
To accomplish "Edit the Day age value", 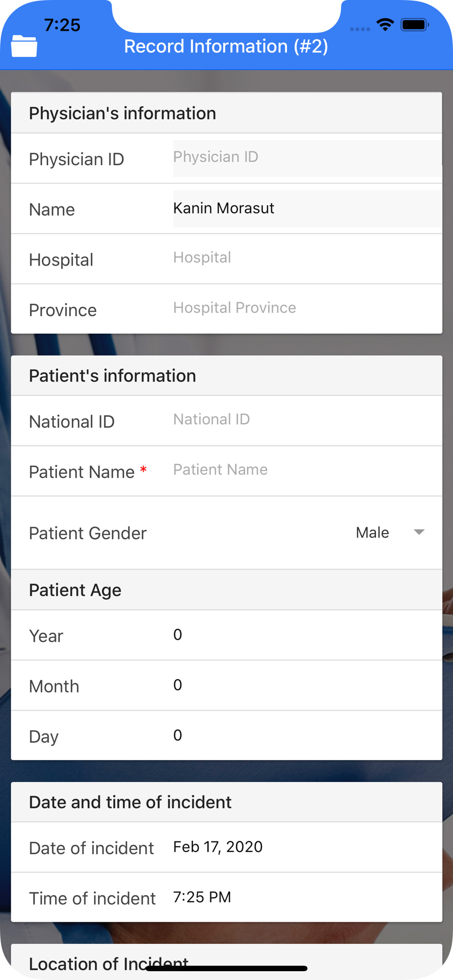I will tap(307, 735).
